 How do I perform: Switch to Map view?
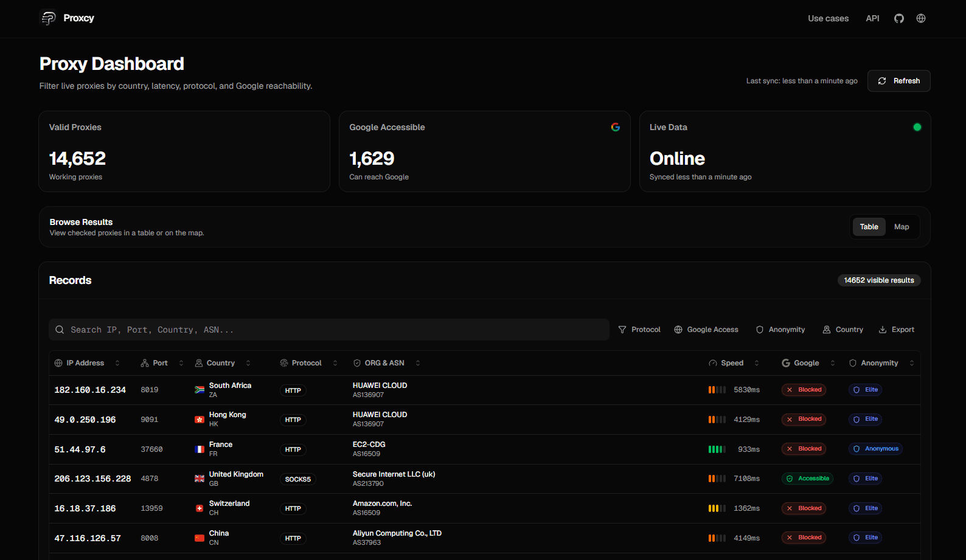pos(902,227)
